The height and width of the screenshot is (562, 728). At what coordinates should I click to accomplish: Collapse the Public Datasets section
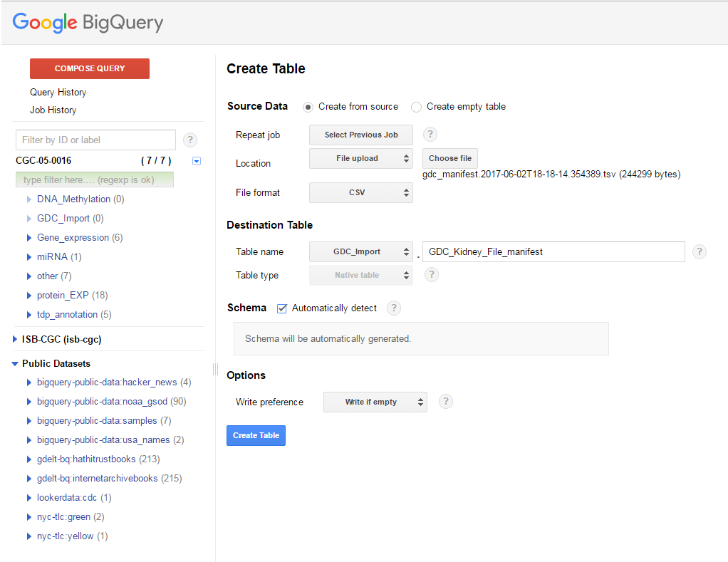click(15, 364)
